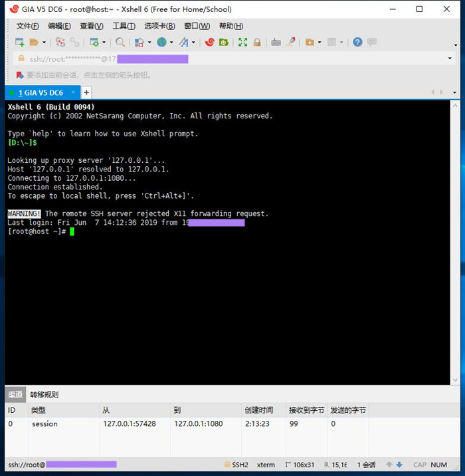Click the red flag add-session arrow icon

coord(20,75)
